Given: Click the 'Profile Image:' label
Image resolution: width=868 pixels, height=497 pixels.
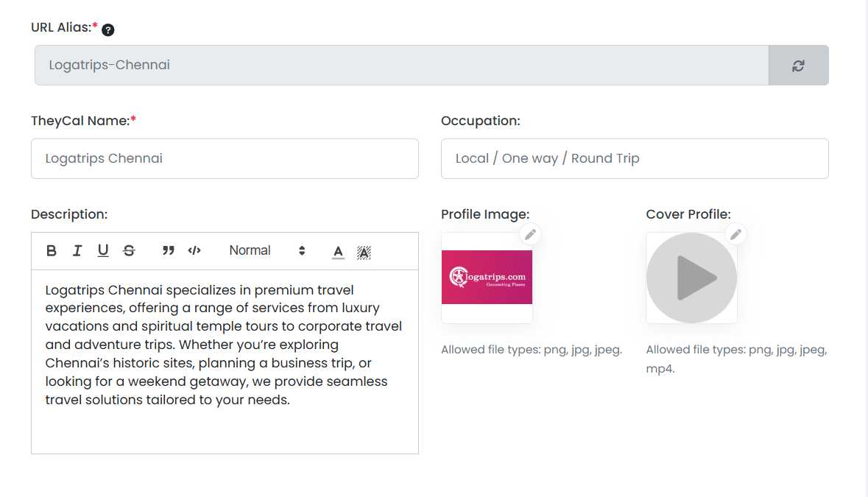Looking at the screenshot, I should tap(485, 215).
